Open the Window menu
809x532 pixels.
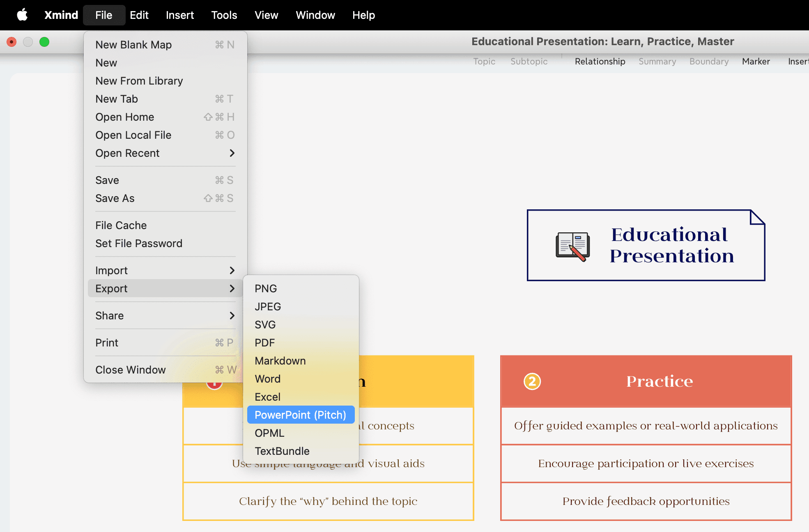[x=315, y=15]
